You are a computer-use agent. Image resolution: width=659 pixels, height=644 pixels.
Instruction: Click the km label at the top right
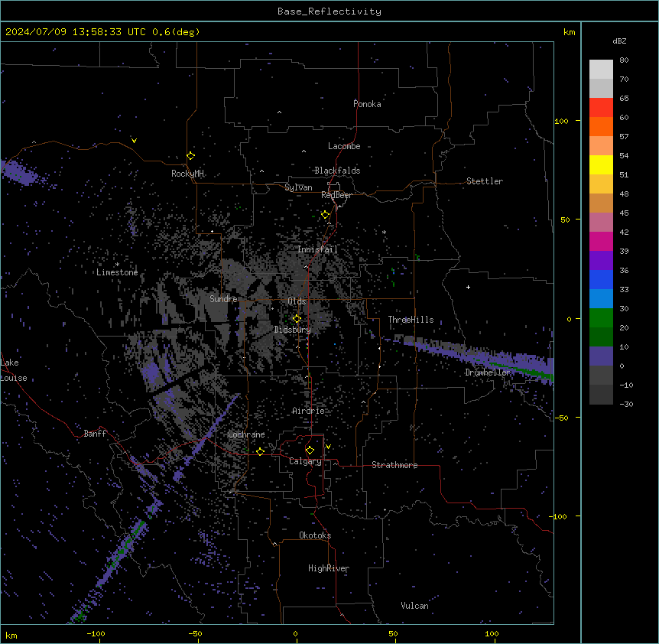[x=570, y=32]
